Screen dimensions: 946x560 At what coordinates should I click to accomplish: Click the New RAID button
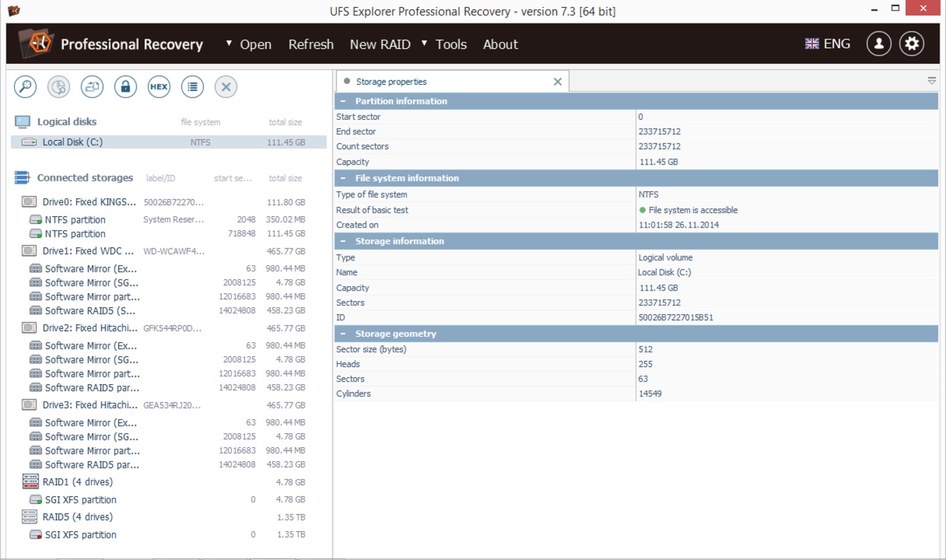(380, 44)
